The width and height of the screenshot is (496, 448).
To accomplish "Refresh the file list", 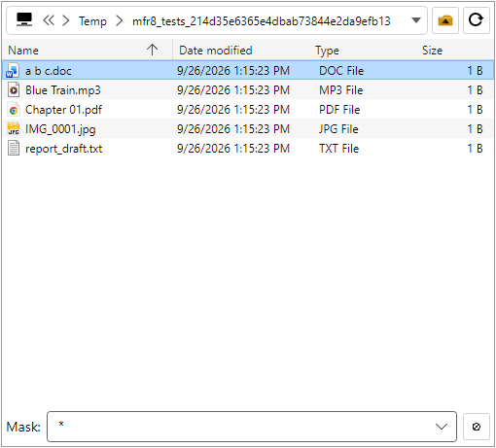I will point(476,20).
